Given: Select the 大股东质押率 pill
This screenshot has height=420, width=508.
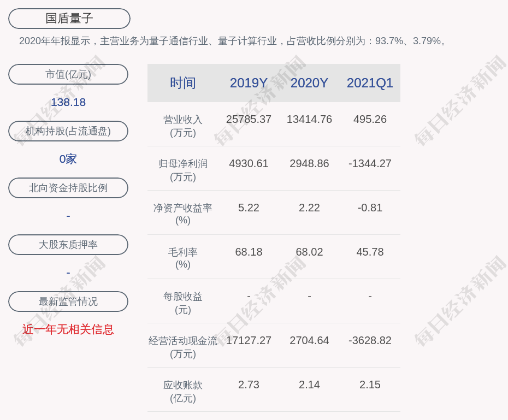Looking at the screenshot, I should [x=68, y=245].
